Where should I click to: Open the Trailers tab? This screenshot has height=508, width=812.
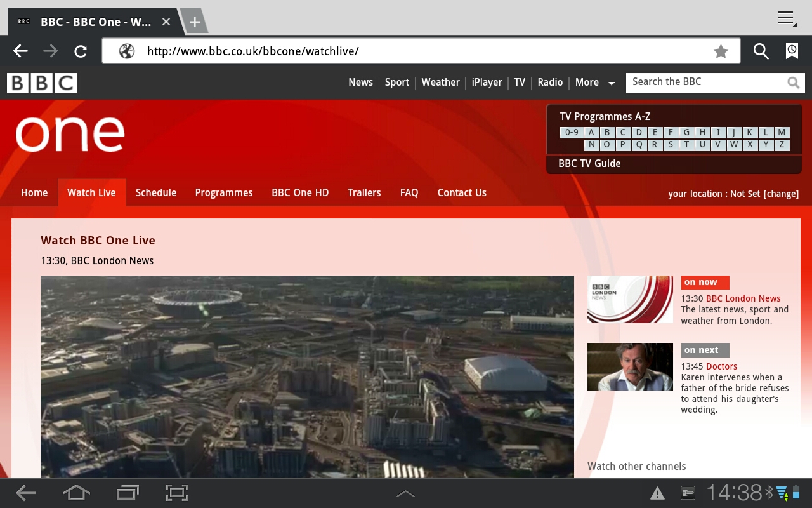point(364,193)
